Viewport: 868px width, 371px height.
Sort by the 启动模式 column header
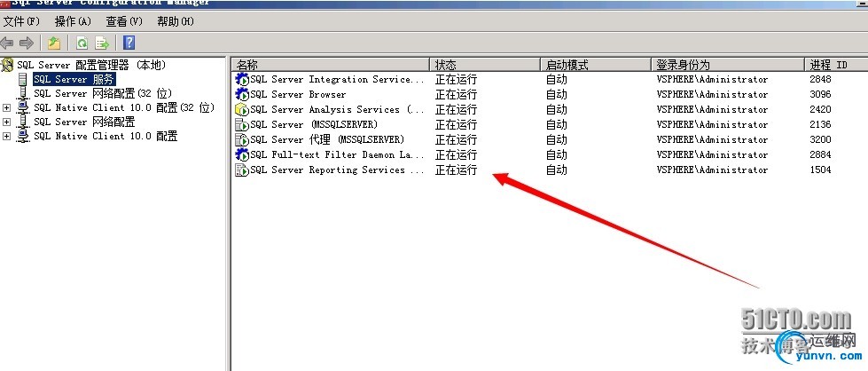[595, 65]
